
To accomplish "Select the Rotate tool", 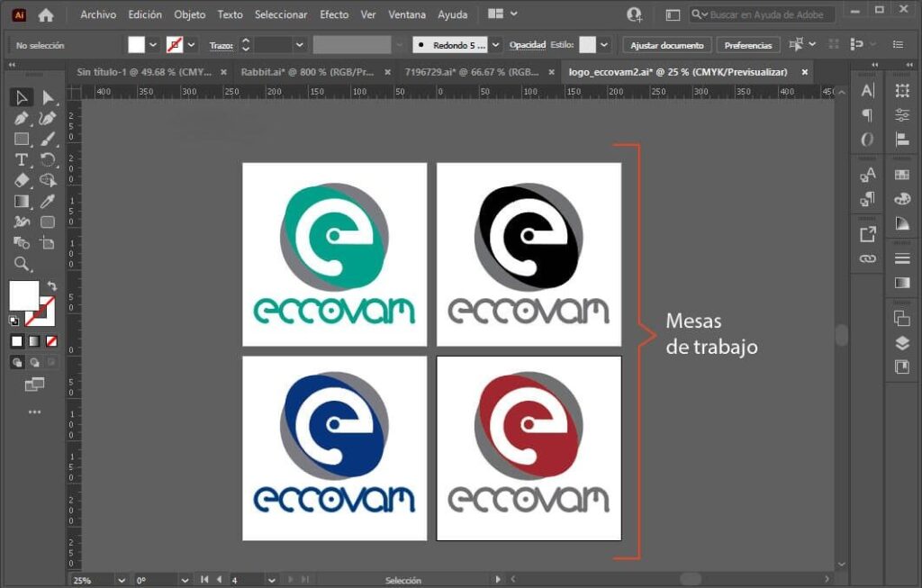I will pyautogui.click(x=50, y=160).
